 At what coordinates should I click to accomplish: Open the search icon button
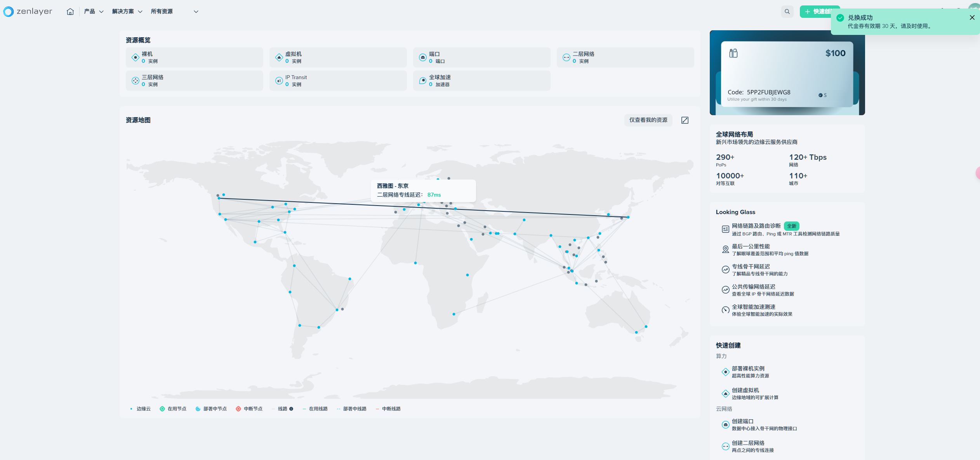tap(787, 12)
